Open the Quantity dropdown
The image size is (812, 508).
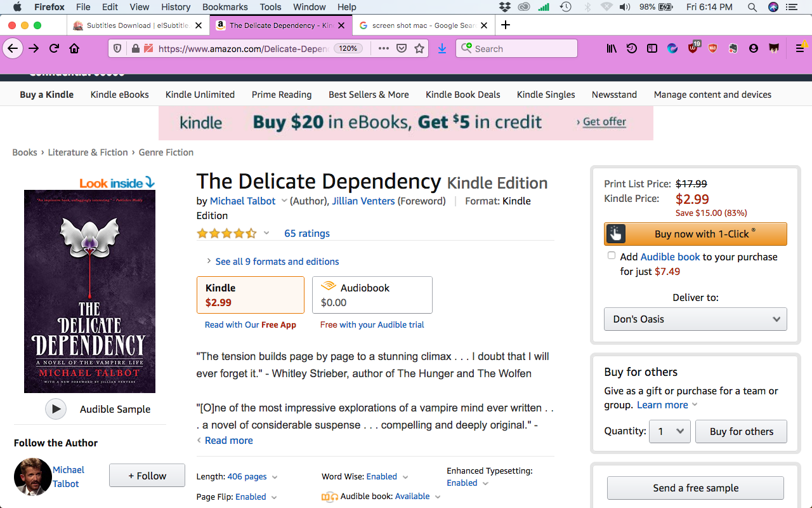pos(671,431)
